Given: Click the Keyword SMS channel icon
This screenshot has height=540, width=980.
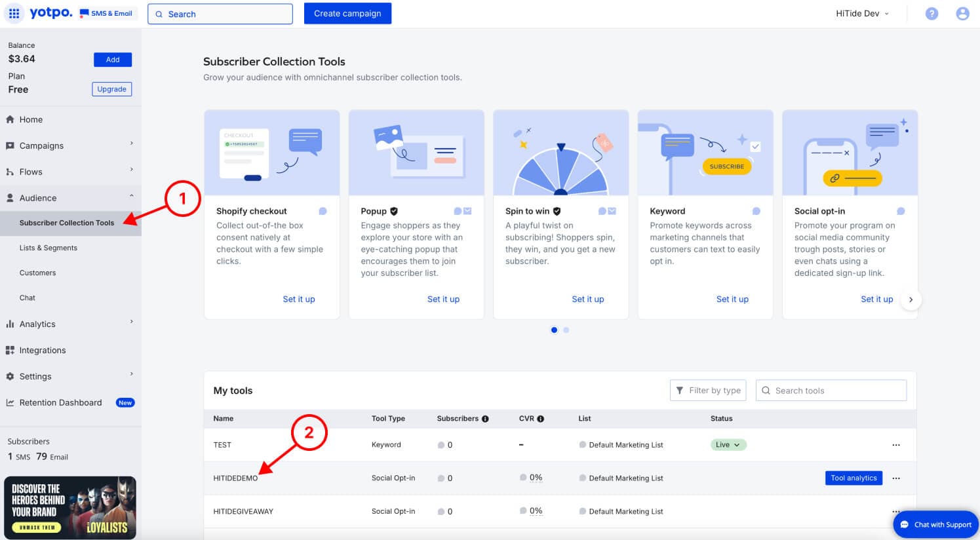Looking at the screenshot, I should 756,211.
